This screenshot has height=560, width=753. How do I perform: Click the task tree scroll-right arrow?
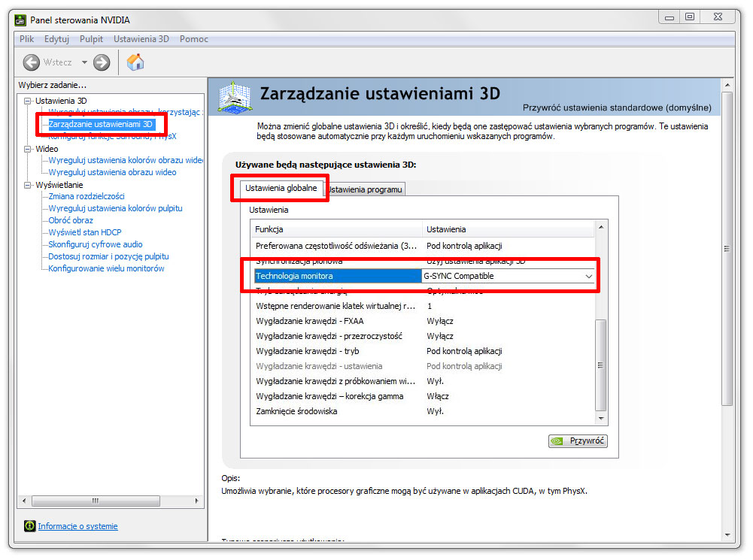(196, 501)
